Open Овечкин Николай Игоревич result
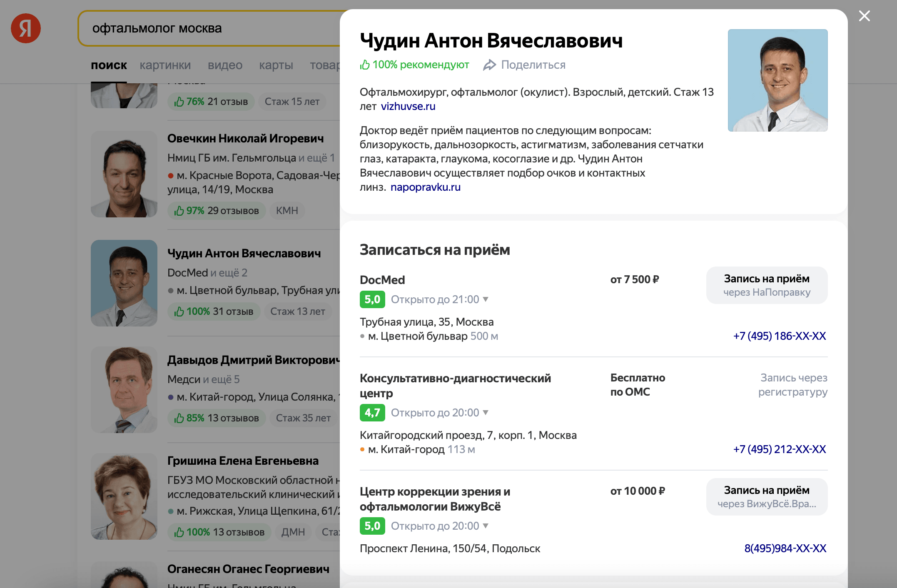 pos(245,139)
